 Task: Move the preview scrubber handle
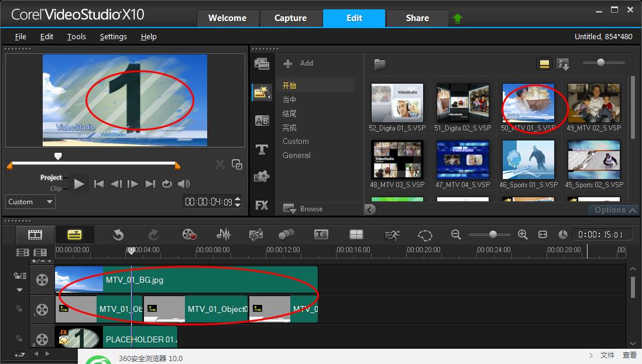click(58, 156)
